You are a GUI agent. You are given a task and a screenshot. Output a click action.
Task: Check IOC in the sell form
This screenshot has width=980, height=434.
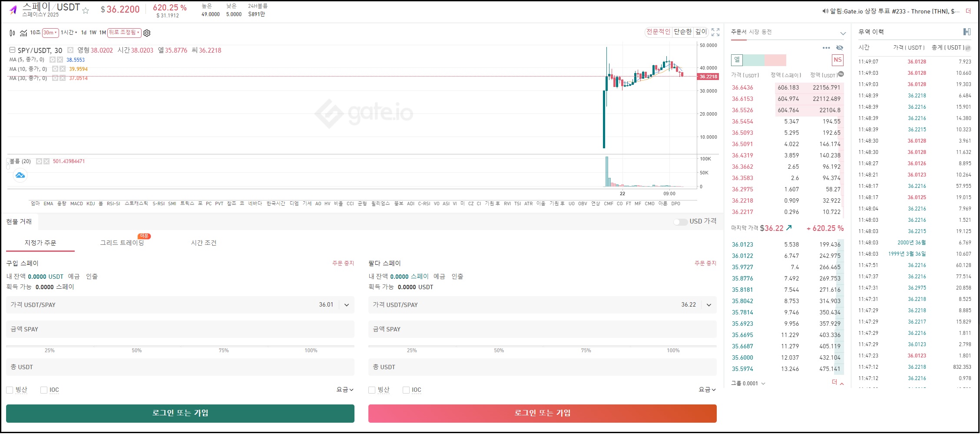pyautogui.click(x=406, y=390)
